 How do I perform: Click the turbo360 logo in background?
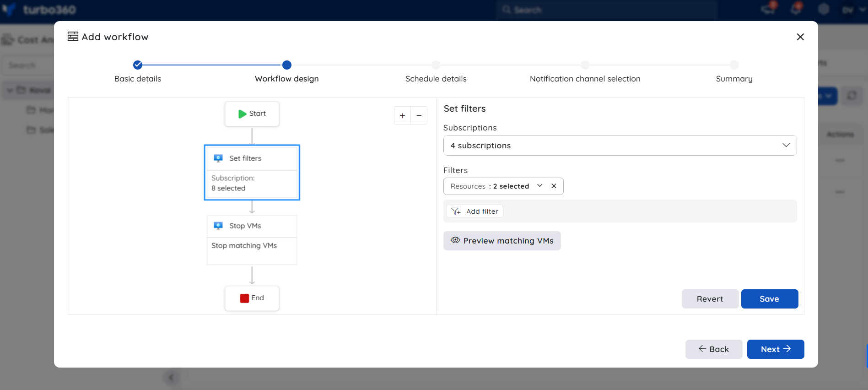pos(39,9)
